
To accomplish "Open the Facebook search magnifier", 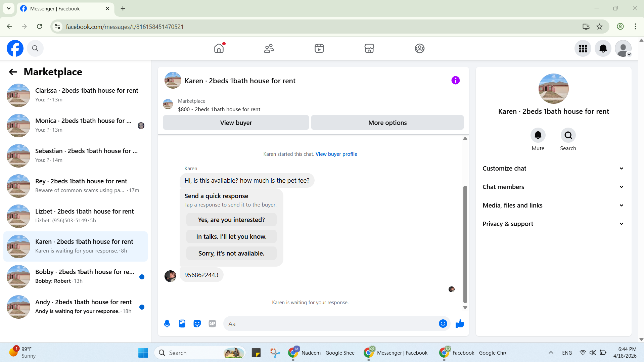I will click(x=35, y=48).
